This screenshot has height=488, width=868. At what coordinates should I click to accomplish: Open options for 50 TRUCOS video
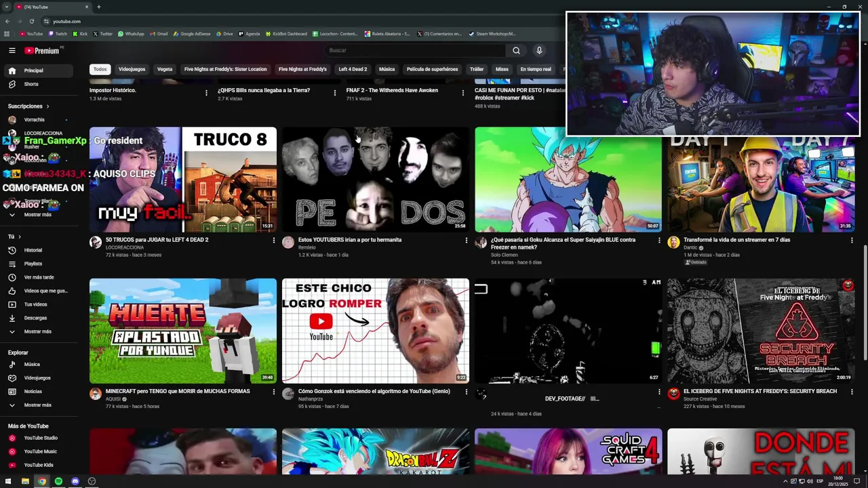point(274,240)
